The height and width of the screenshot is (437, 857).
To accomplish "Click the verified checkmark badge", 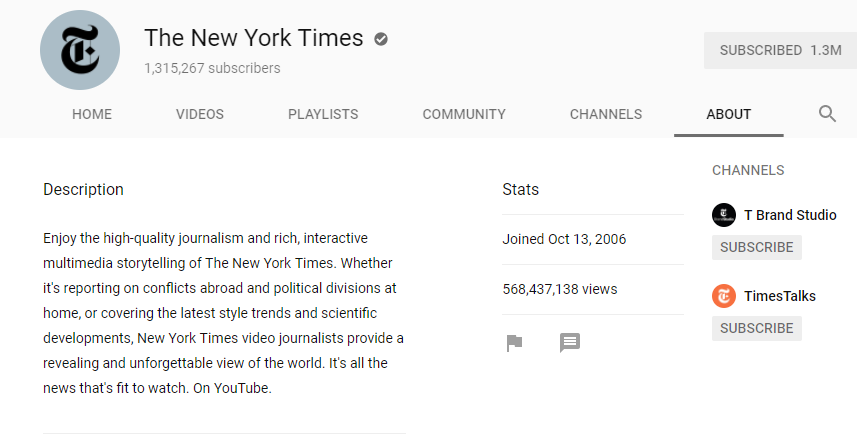I will tap(381, 39).
